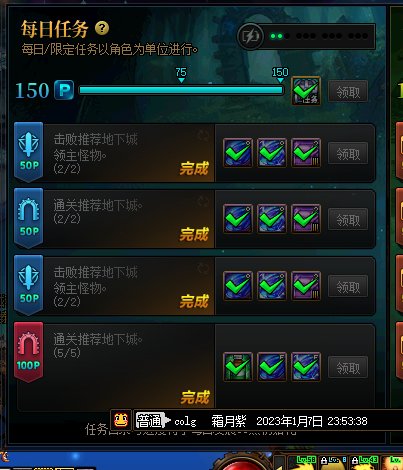Click the blue P points icon
Screen dimensions: 403x470
coord(64,90)
